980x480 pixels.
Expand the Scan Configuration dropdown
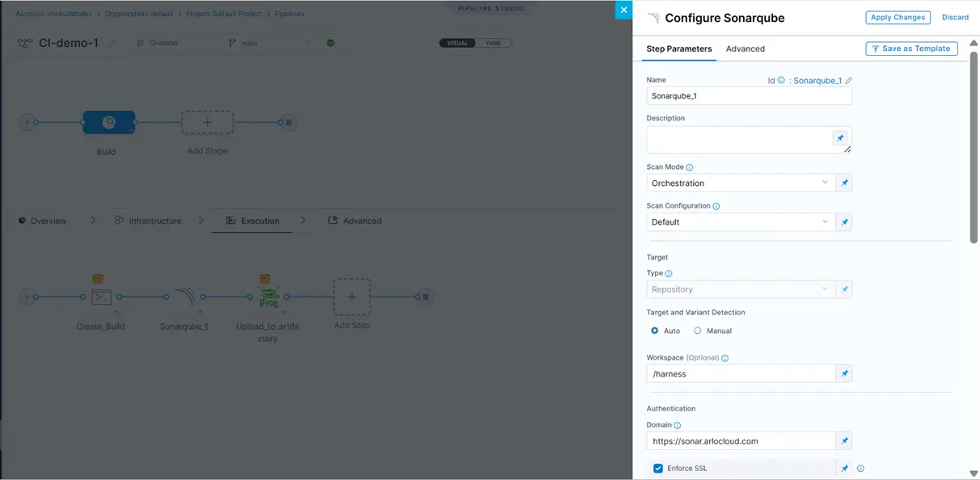point(741,221)
